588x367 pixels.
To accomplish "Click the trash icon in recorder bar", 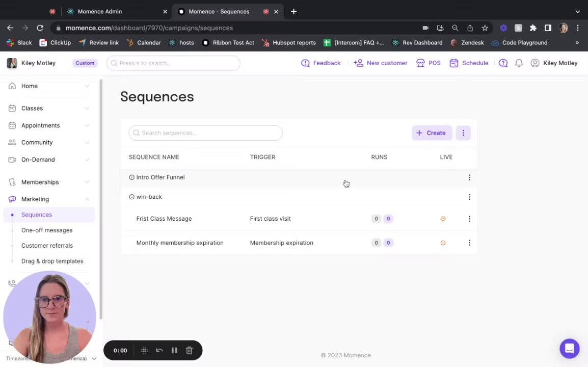I will (189, 350).
